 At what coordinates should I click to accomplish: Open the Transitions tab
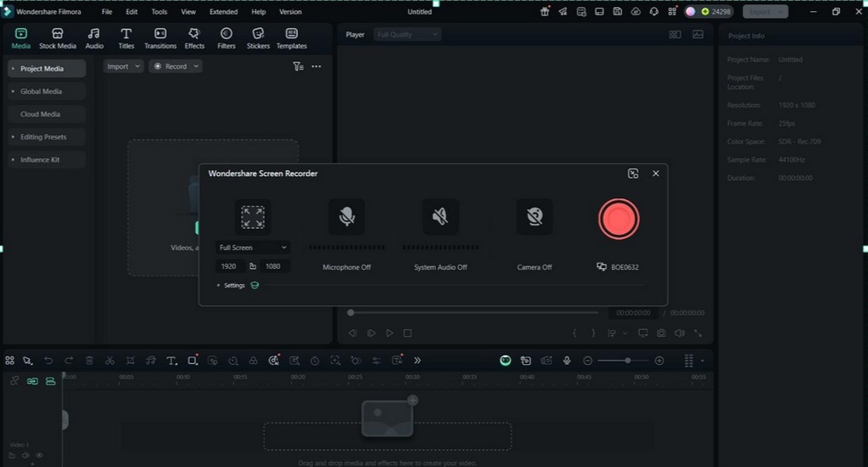click(x=161, y=39)
